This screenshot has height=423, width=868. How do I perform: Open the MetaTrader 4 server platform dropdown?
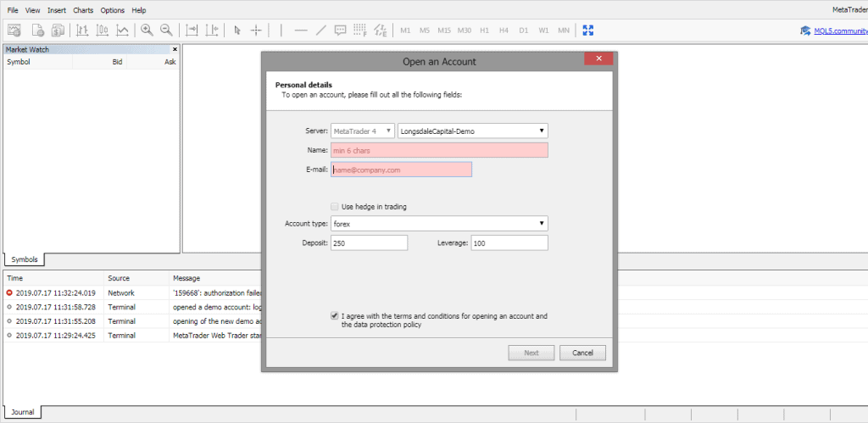tap(363, 131)
